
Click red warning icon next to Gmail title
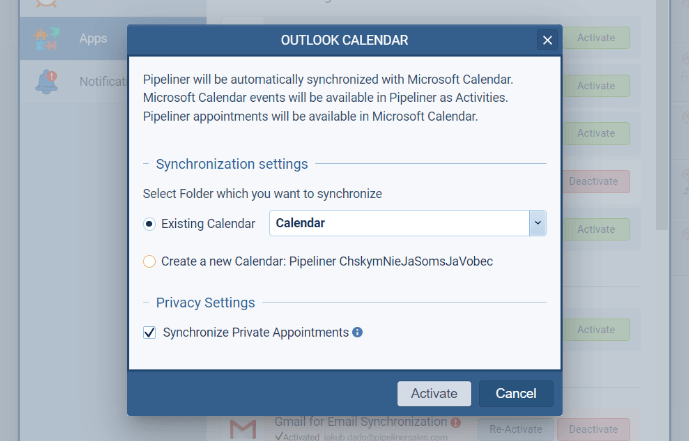[455, 423]
